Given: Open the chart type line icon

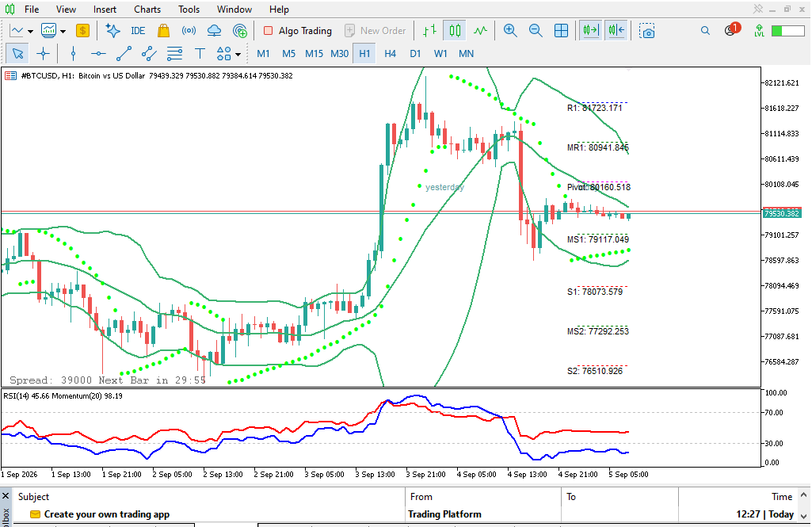Looking at the screenshot, I should click(x=17, y=31).
